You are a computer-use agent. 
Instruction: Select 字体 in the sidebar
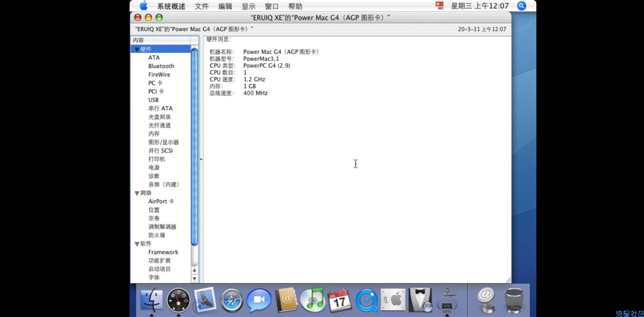pyautogui.click(x=154, y=277)
